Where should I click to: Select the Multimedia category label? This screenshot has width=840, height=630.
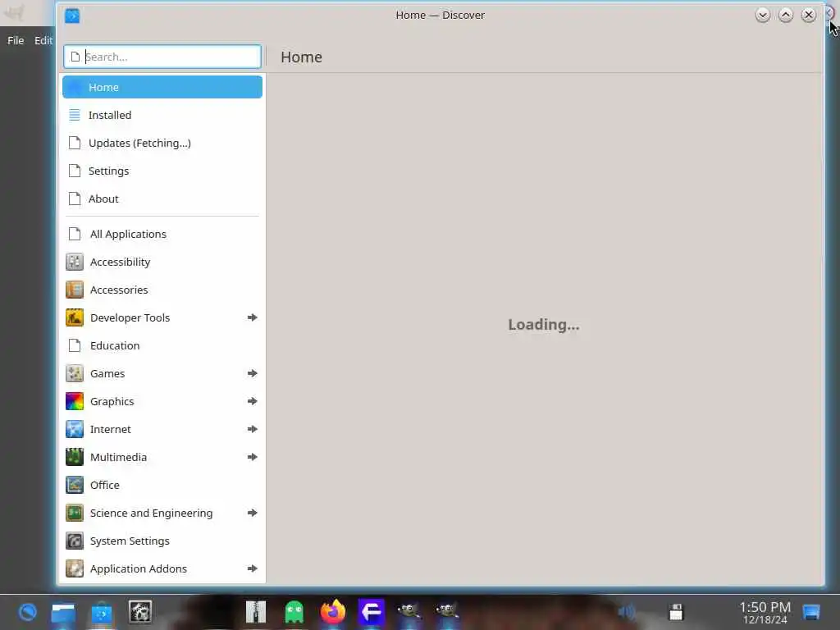[118, 457]
